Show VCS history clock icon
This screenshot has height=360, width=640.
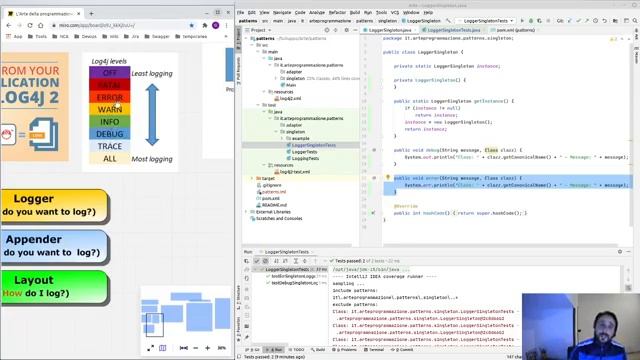coord(596,20)
